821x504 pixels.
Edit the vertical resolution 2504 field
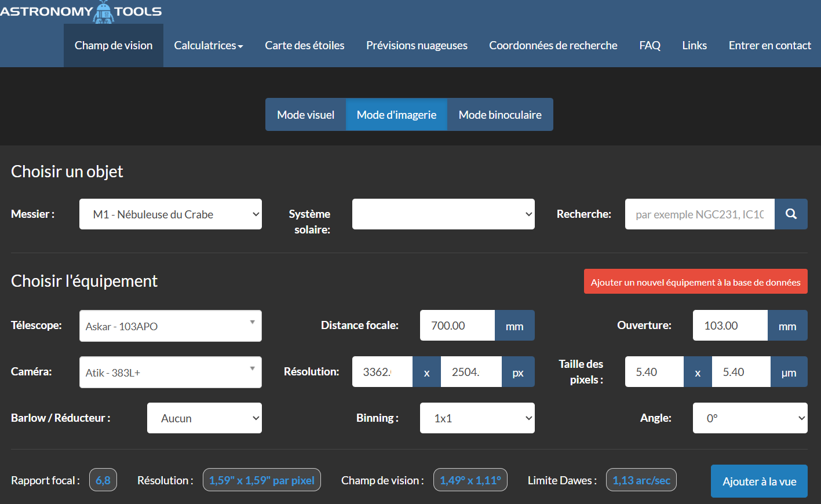(x=471, y=372)
